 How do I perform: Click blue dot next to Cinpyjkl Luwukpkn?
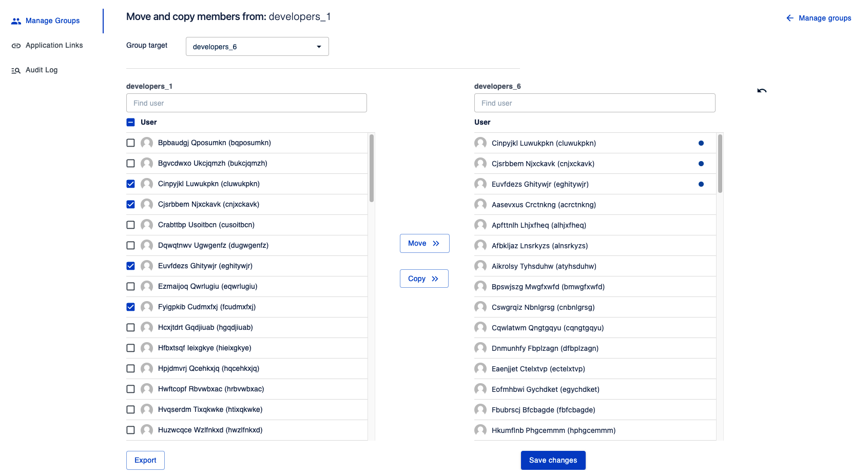pos(701,143)
